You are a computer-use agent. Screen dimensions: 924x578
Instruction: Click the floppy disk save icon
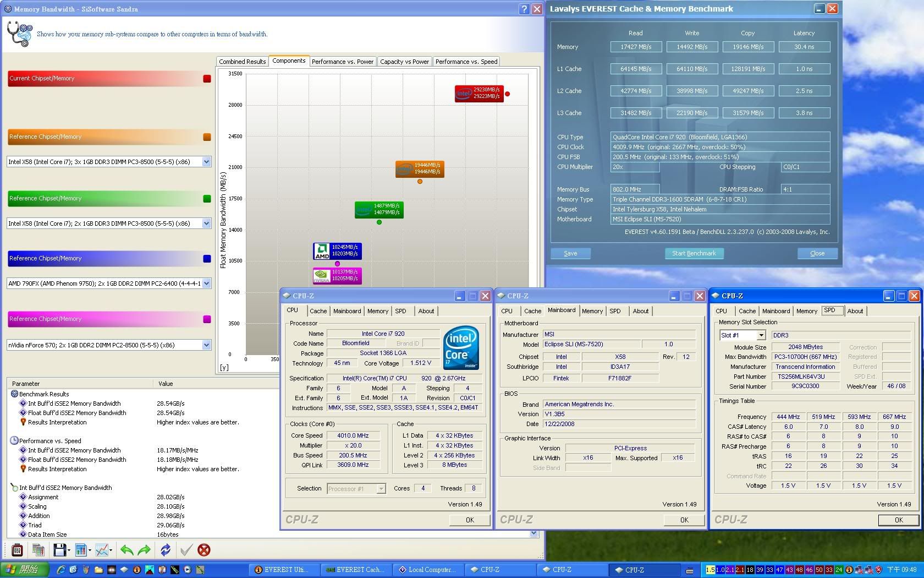click(59, 549)
